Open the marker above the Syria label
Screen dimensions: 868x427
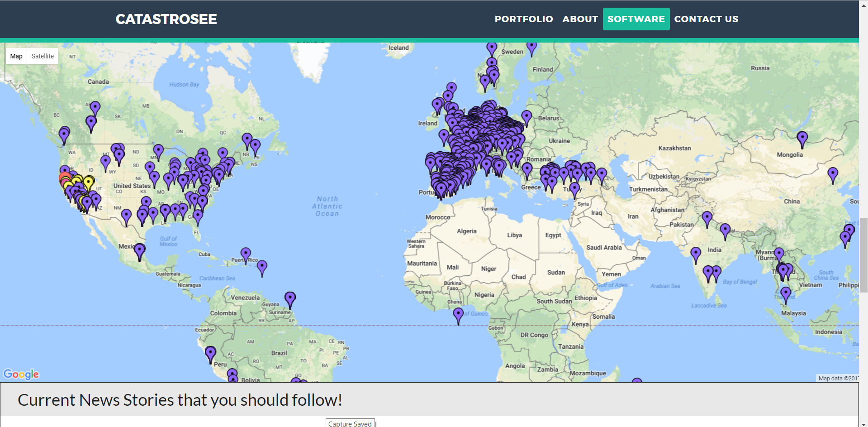click(574, 191)
